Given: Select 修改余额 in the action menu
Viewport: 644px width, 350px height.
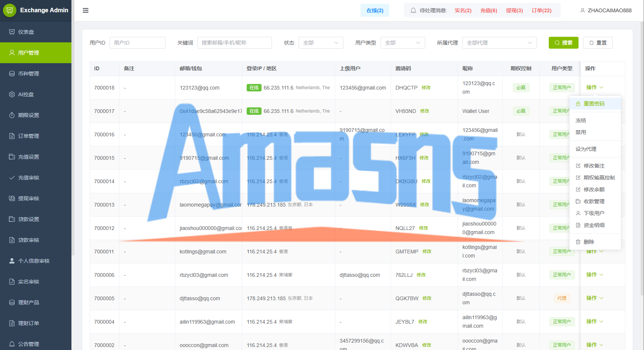Looking at the screenshot, I should [595, 189].
